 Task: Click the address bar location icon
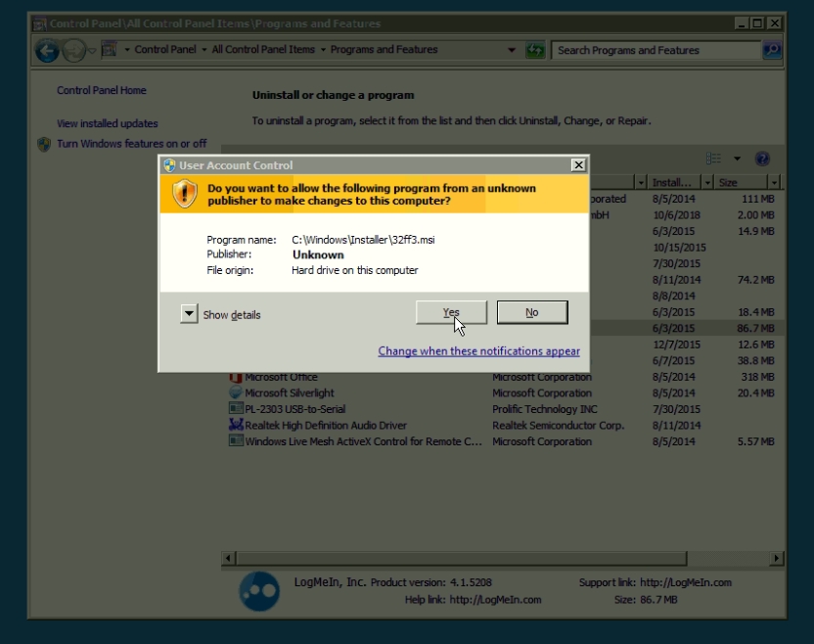pyautogui.click(x=109, y=49)
